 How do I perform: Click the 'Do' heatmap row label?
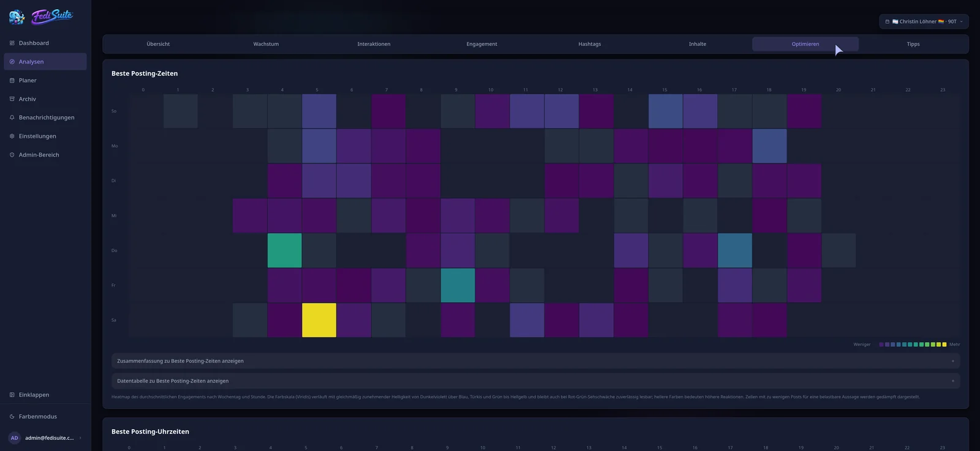coord(114,250)
